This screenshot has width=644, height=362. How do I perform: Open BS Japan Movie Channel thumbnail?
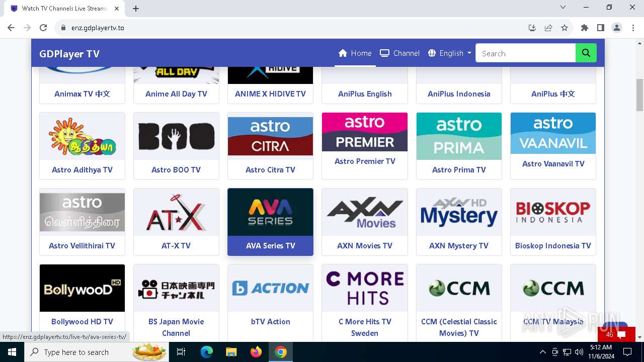coord(176,288)
